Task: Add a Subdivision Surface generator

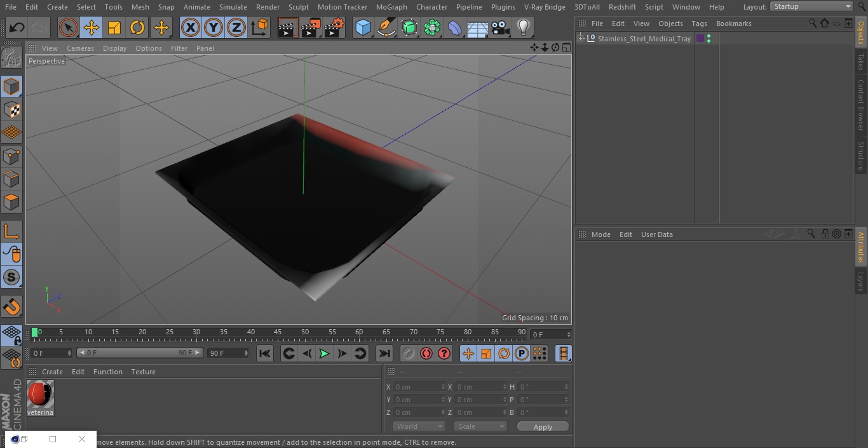Action: 409,27
